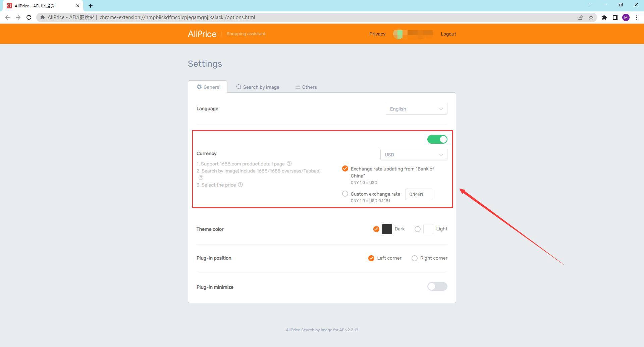Choose Left corner plug-in position
Viewport: 644px width, 347px height.
pos(371,258)
